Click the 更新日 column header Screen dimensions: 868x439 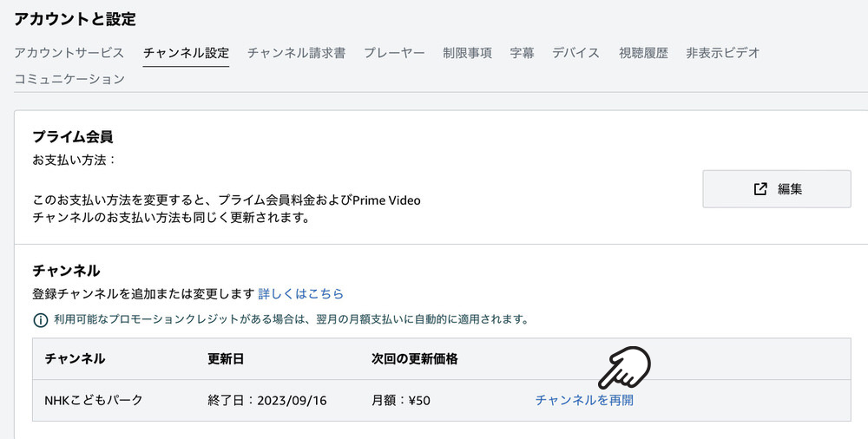click(226, 359)
